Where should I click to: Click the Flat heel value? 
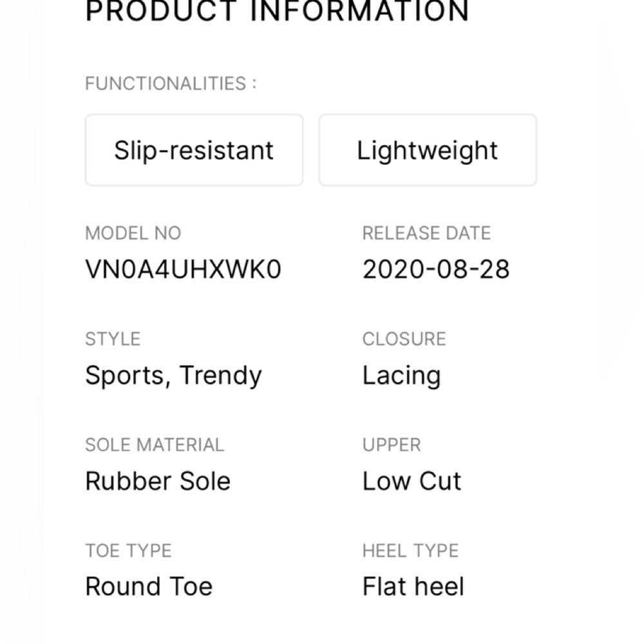point(413,586)
